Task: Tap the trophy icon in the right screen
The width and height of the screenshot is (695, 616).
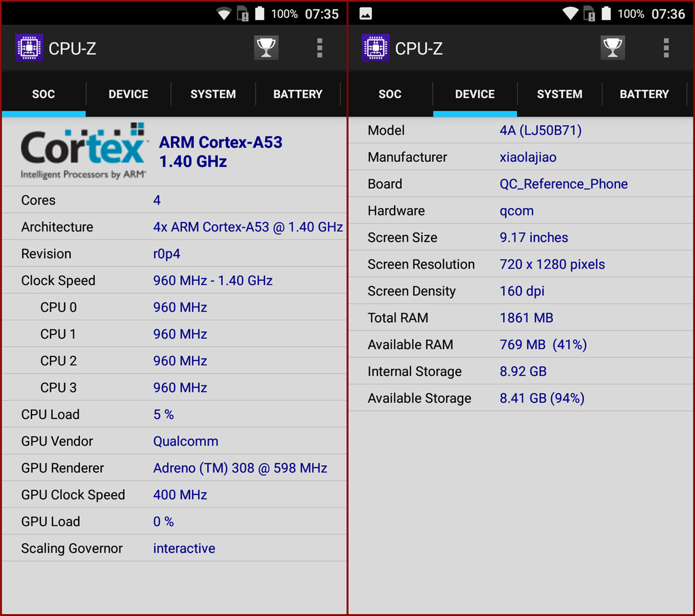Action: click(x=612, y=48)
